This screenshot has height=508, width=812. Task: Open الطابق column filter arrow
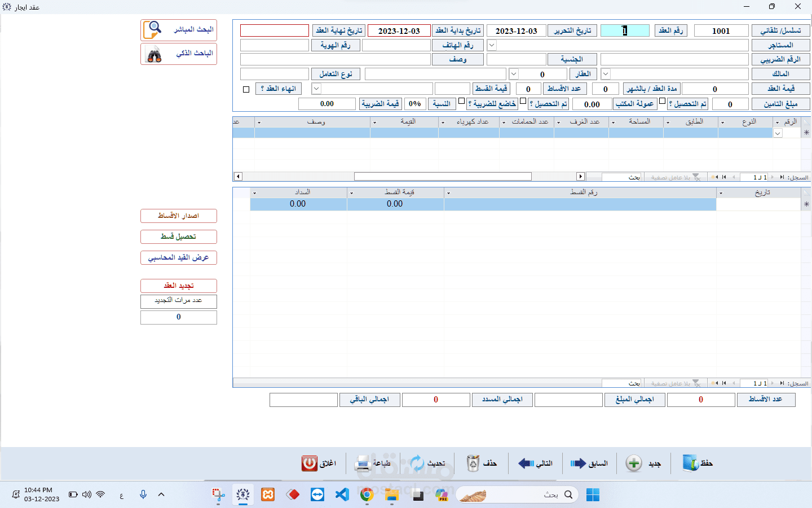tap(668, 122)
